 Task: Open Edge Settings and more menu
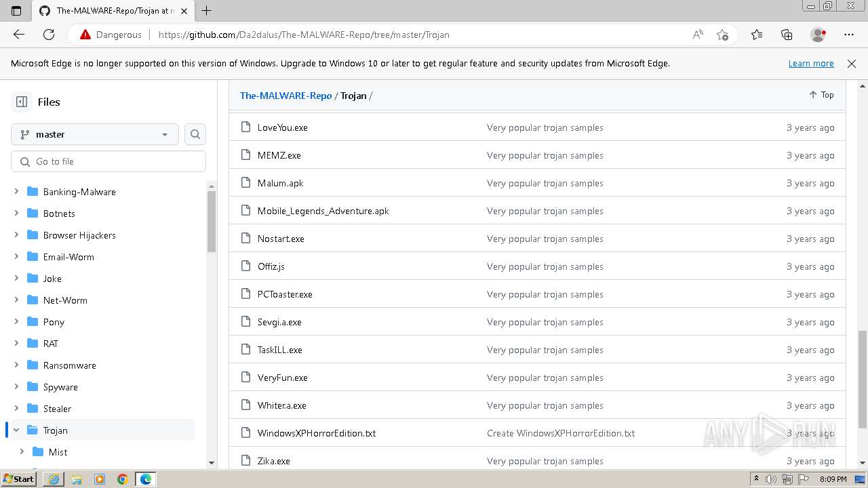849,35
